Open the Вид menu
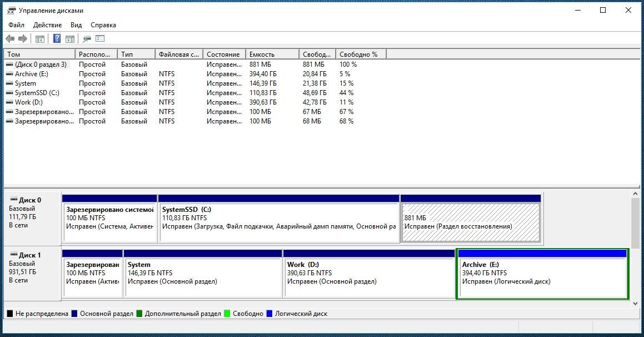 point(76,25)
